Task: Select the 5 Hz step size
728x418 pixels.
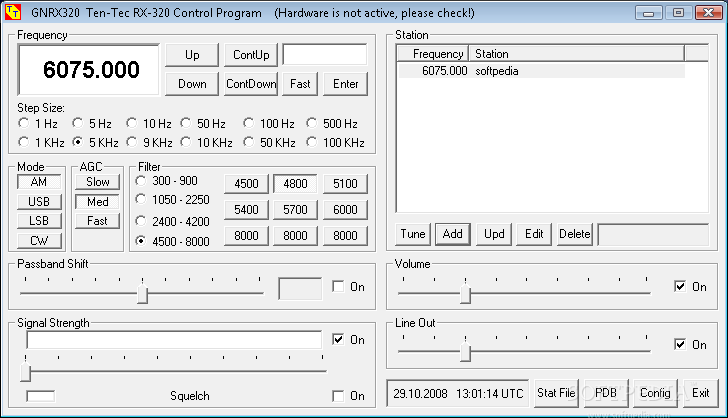Action: click(92, 124)
